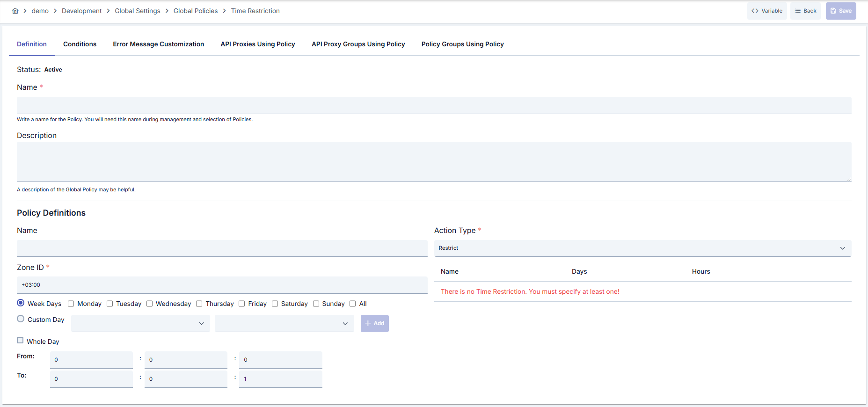Image resolution: width=868 pixels, height=407 pixels.
Task: Check the Monday checkbox
Action: 71,304
